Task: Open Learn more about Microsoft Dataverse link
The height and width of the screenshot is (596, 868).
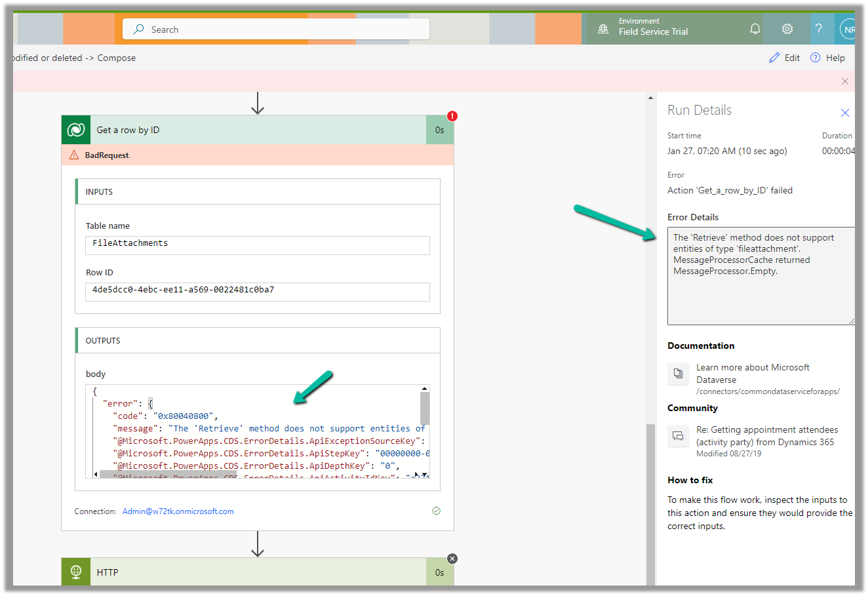Action: 753,374
